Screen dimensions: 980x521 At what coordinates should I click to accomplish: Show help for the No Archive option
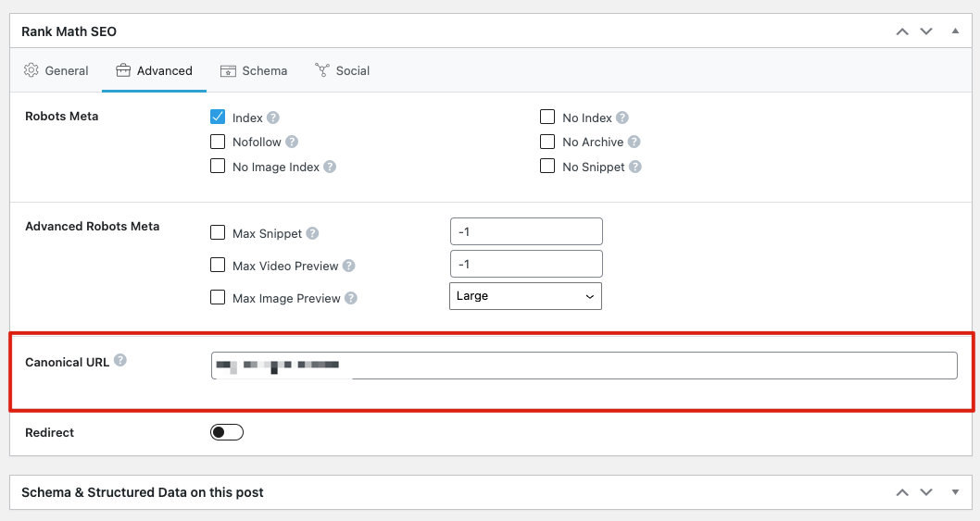(x=634, y=142)
